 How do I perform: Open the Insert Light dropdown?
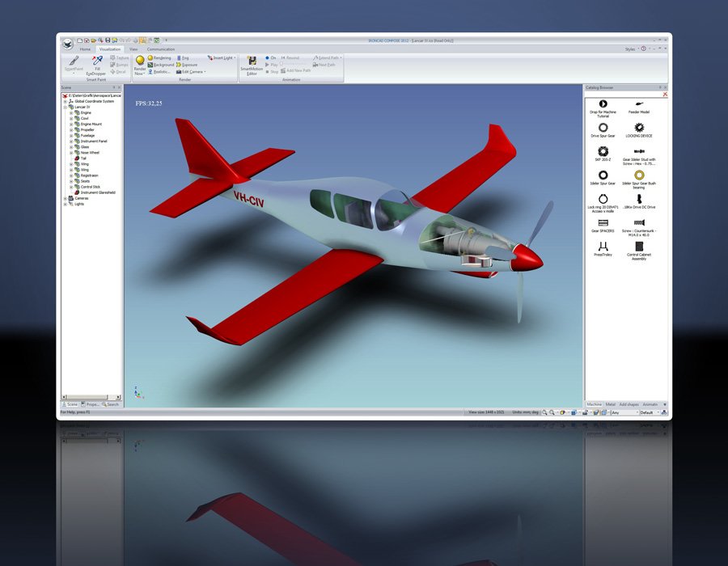(x=222, y=58)
